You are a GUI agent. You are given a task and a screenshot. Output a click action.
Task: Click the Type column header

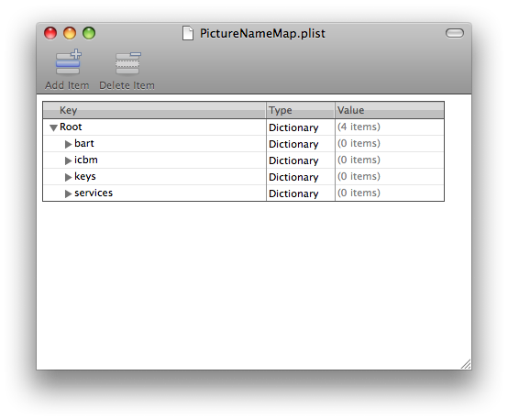point(301,110)
